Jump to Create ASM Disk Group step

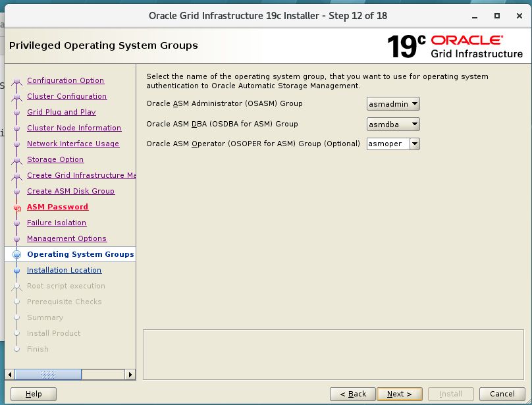[x=71, y=191]
